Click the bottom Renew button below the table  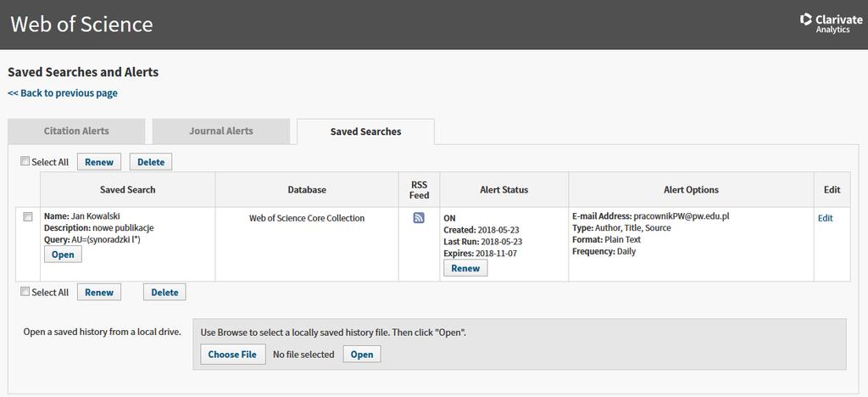(99, 292)
